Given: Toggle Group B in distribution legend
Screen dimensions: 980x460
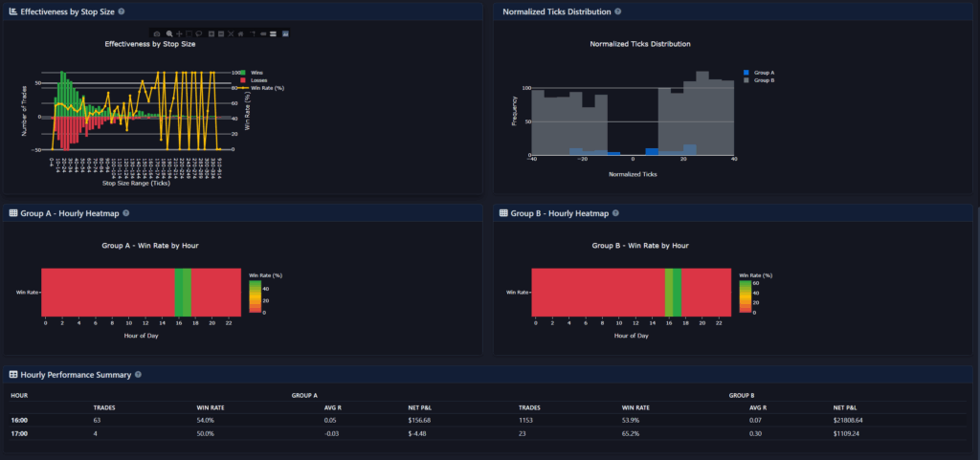Looking at the screenshot, I should point(764,80).
